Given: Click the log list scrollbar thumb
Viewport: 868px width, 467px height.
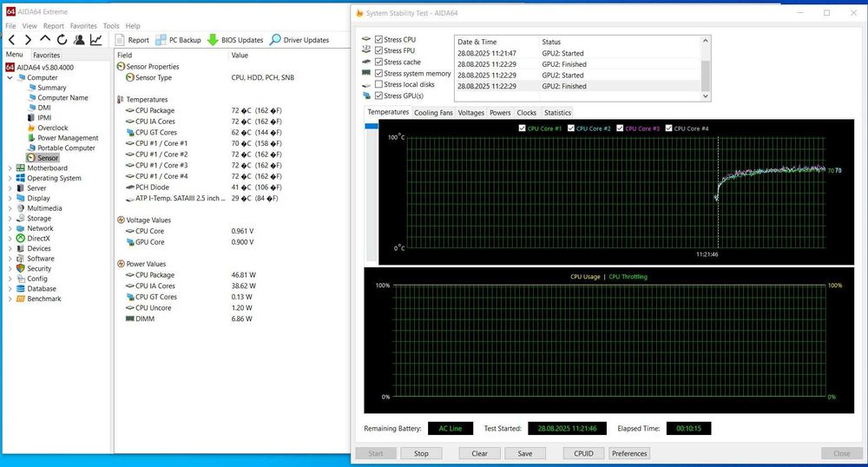Looking at the screenshot, I should [x=705, y=76].
